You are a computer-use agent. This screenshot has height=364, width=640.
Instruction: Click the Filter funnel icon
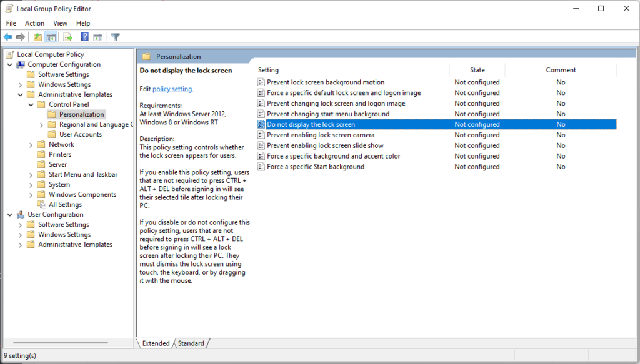(116, 37)
